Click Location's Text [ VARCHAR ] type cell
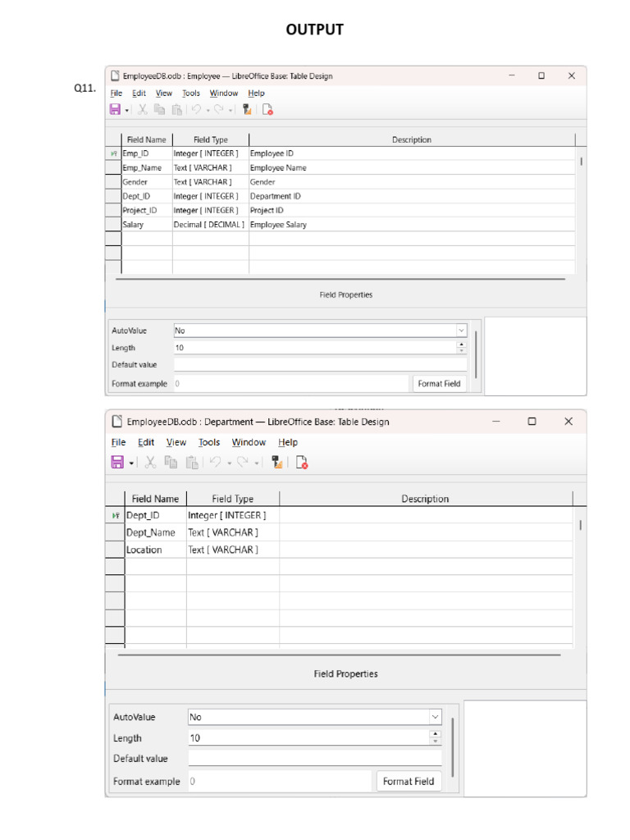 coord(232,550)
